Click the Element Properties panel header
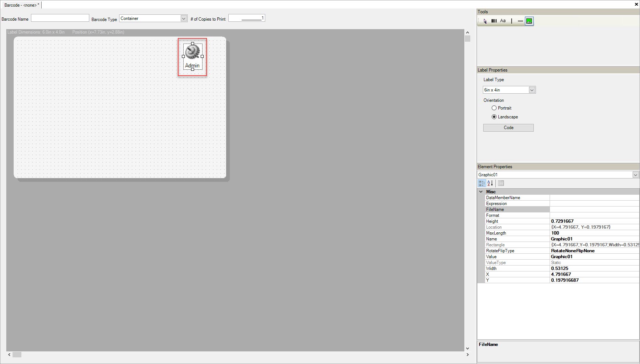The image size is (640, 364). coord(558,167)
